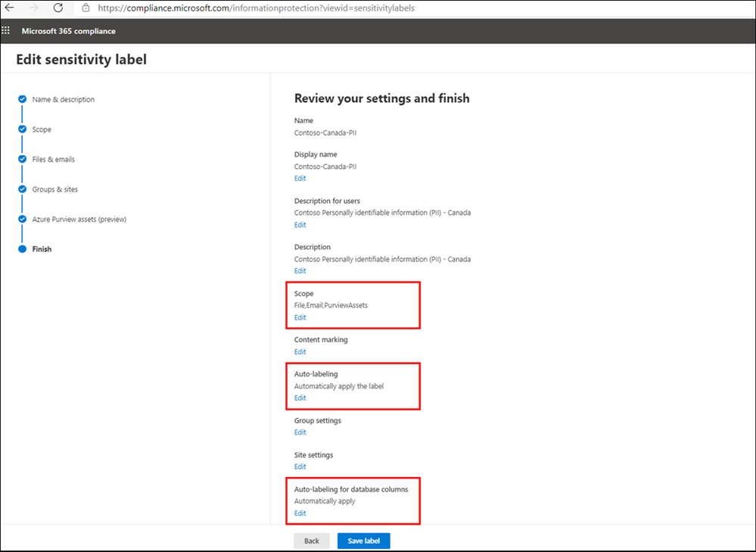Click the Files & emails step checkmark
This screenshot has height=552, width=756.
click(22, 159)
